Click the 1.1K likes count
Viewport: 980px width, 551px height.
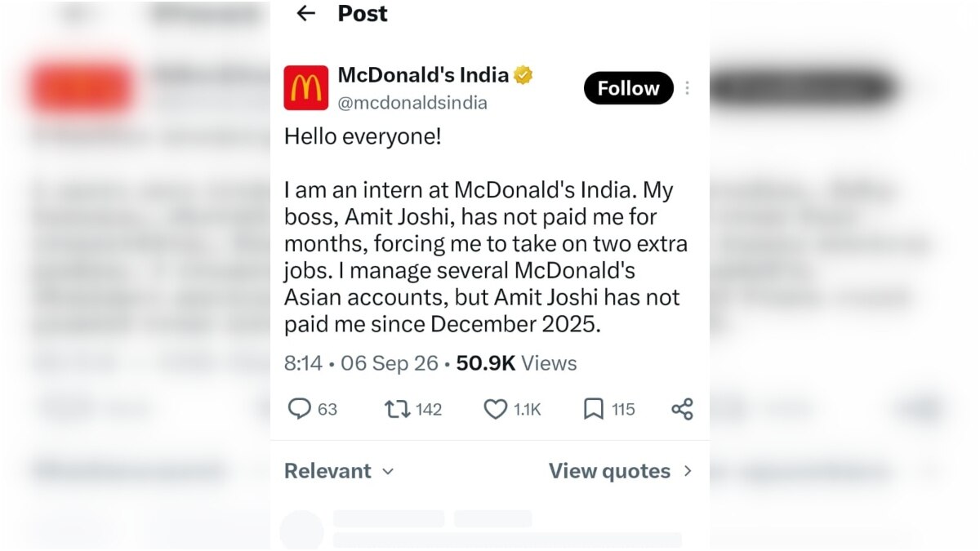pyautogui.click(x=528, y=410)
